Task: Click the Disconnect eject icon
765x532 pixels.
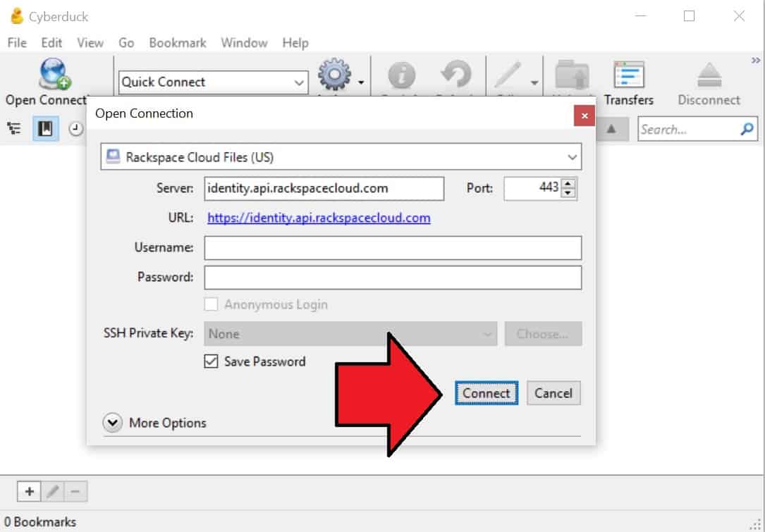Action: tap(709, 75)
